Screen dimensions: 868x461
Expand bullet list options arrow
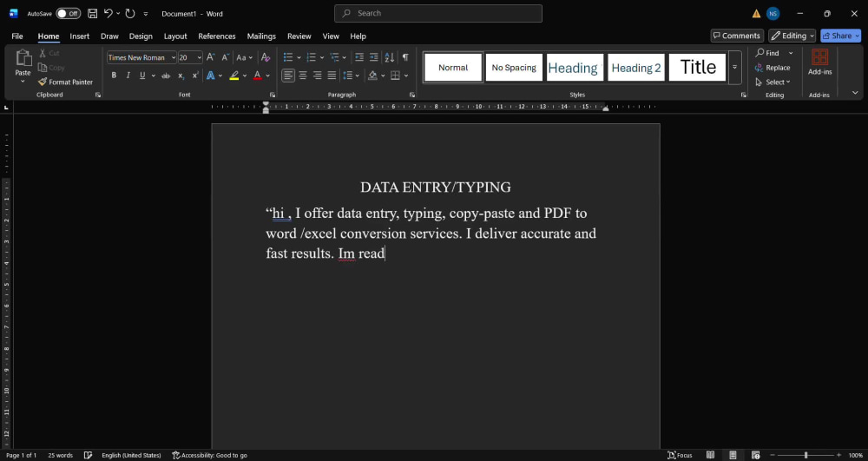click(x=299, y=57)
